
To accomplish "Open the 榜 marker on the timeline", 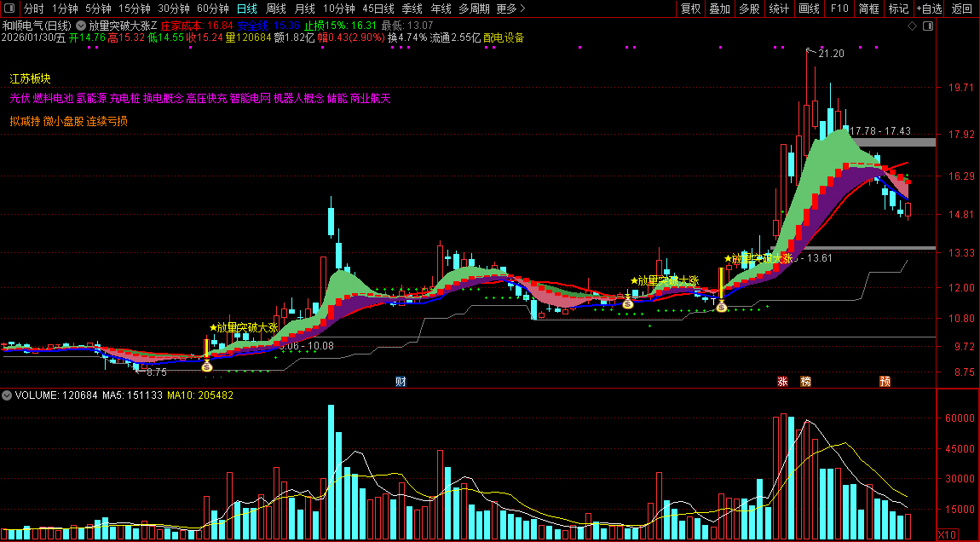I will pyautogui.click(x=805, y=381).
